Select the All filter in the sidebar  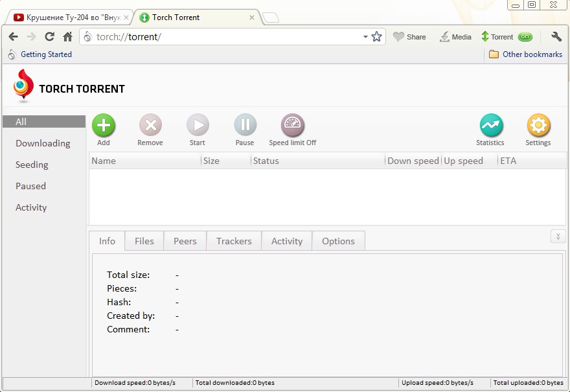click(44, 122)
